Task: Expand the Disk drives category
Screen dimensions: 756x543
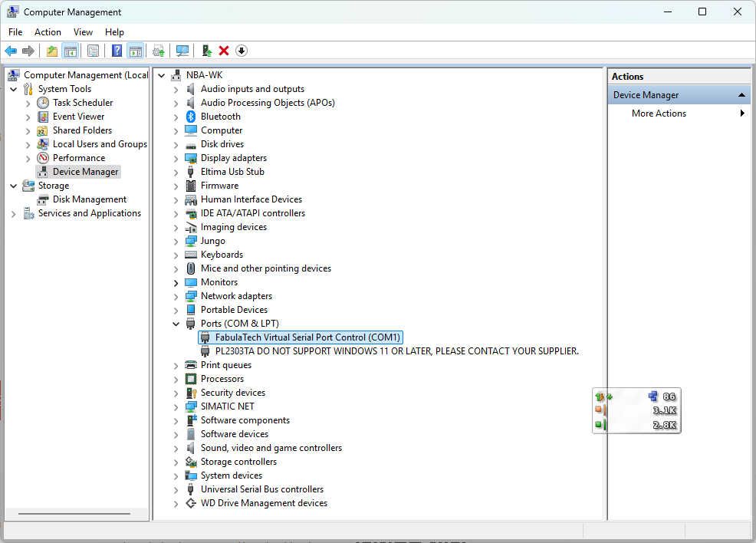Action: [176, 145]
